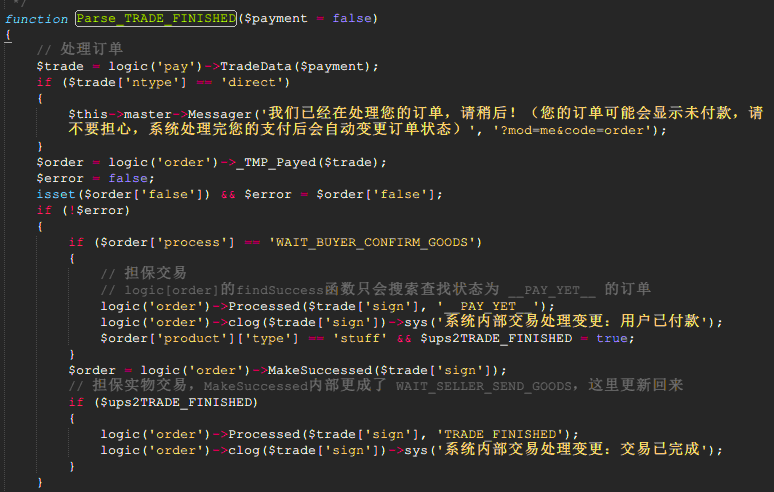The height and width of the screenshot is (492, 774).
Task: Click the $error = false assignment line
Action: [95, 178]
